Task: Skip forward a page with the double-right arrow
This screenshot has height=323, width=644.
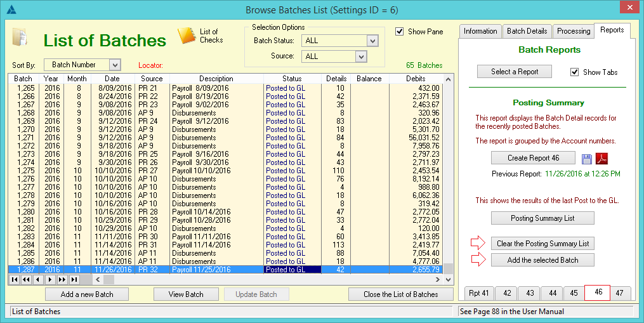Action: 62,279
